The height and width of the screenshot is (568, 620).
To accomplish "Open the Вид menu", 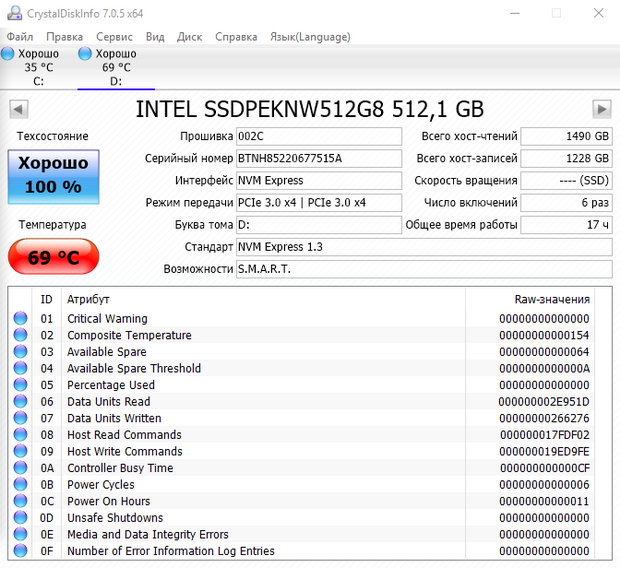I will coord(155,37).
